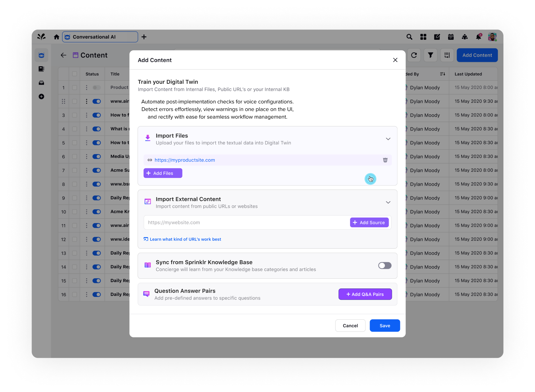Open the apps grid launcher icon
This screenshot has width=535, height=392.
[423, 37]
